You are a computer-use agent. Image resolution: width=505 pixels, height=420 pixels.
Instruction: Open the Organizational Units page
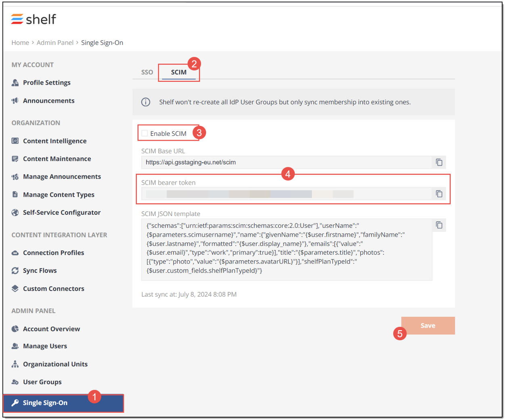55,364
